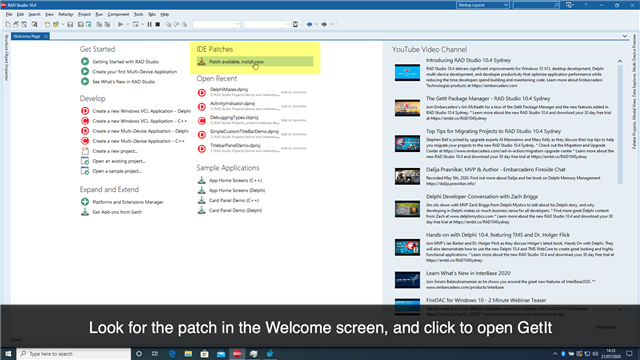Click the Windows taskbar search box
The image size is (640, 360).
pyautogui.click(x=74, y=354)
